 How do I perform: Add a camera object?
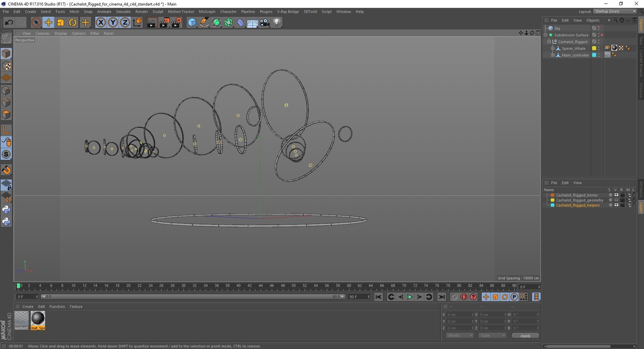265,22
